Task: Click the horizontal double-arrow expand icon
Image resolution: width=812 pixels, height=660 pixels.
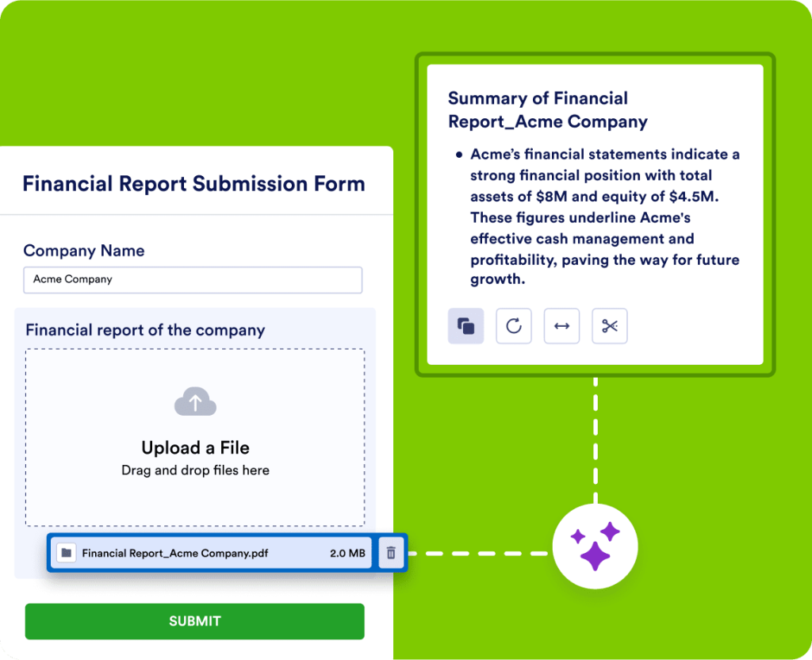Action: click(x=561, y=326)
